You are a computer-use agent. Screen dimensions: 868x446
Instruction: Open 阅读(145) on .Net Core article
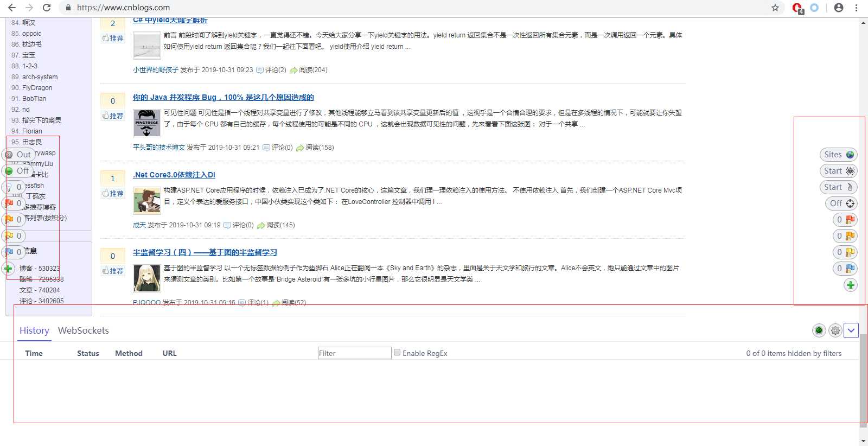[x=276, y=225]
